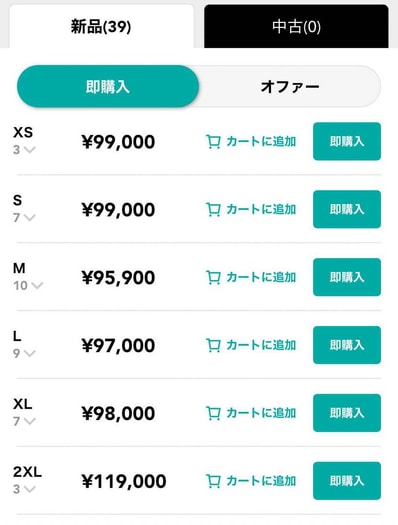Click cart icon for ¥95,900 M size
The height and width of the screenshot is (525, 398).
click(x=213, y=278)
